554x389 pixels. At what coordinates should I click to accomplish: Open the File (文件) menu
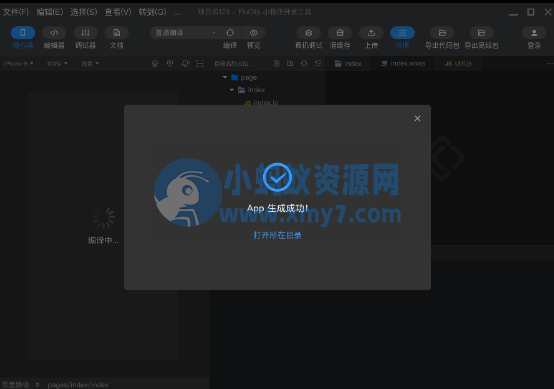16,12
